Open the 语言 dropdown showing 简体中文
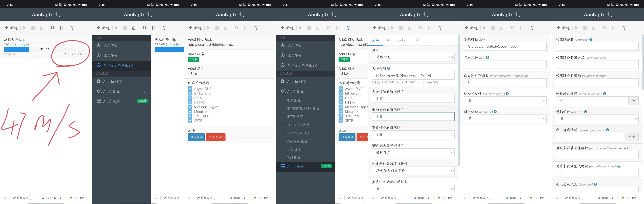The image size is (644, 204). tap(413, 57)
